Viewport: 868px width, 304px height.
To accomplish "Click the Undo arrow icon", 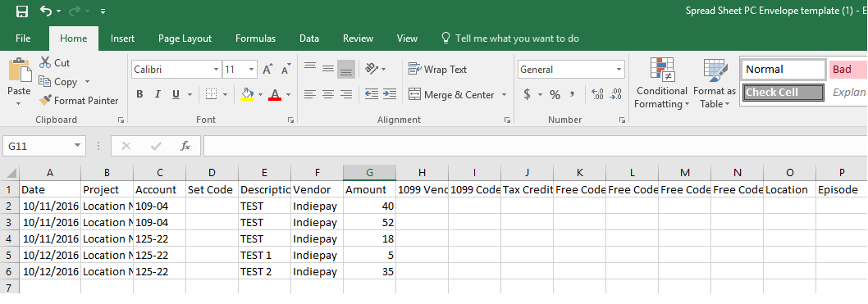I will tap(46, 11).
